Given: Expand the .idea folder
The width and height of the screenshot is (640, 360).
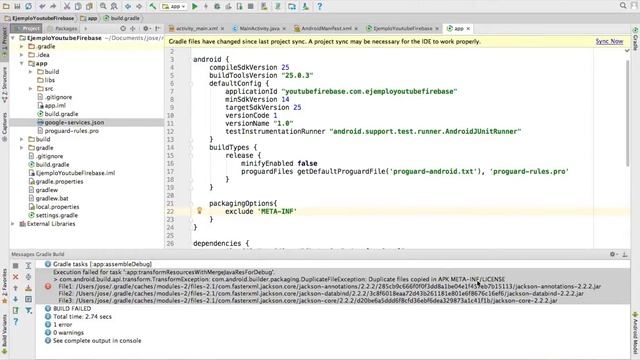Looking at the screenshot, I should tap(22, 55).
